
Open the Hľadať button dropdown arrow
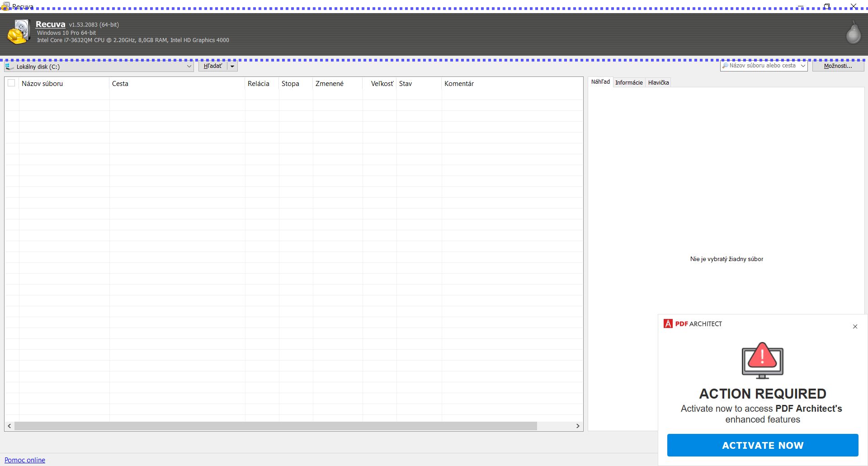tap(232, 67)
